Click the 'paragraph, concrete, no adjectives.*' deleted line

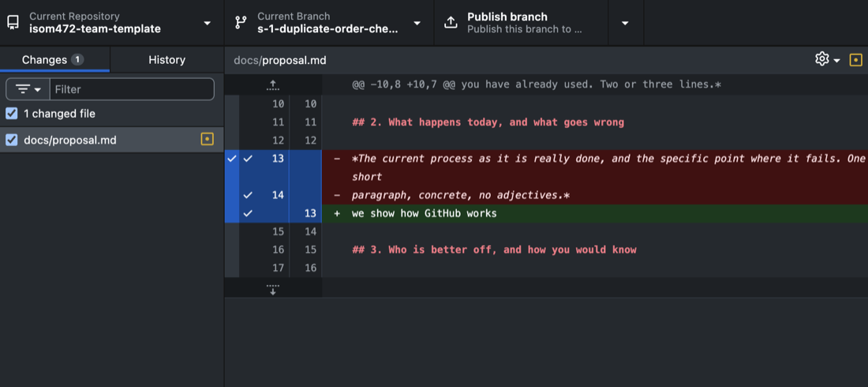[x=461, y=195]
